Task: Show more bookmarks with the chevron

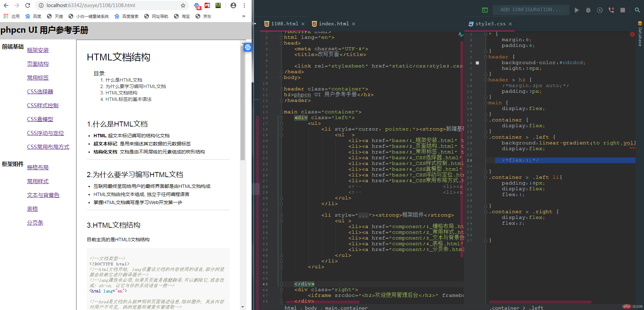Action: click(243, 16)
